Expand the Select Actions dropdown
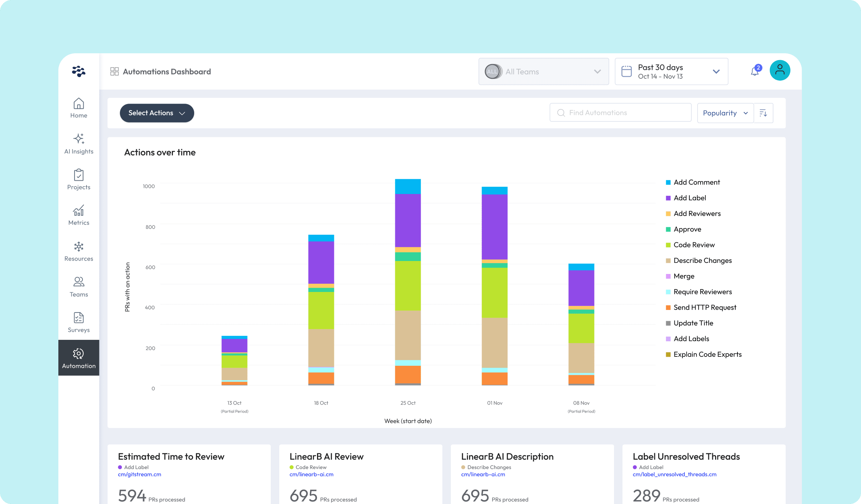Screen dimensions: 861x504 coord(157,113)
